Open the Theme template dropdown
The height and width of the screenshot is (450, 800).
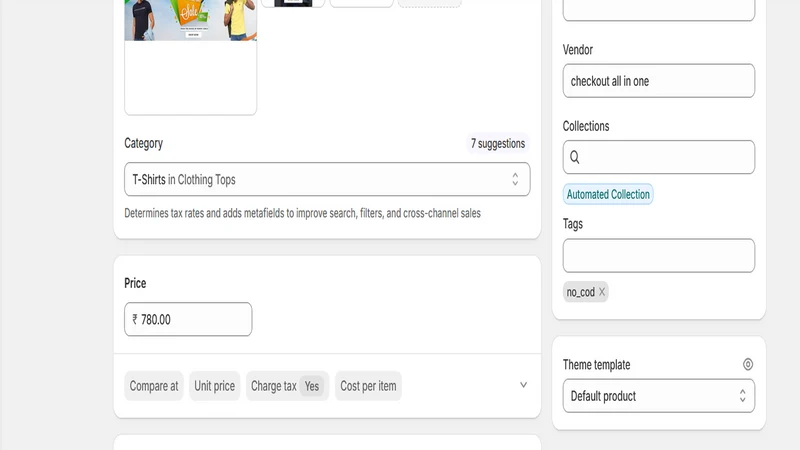tap(659, 396)
